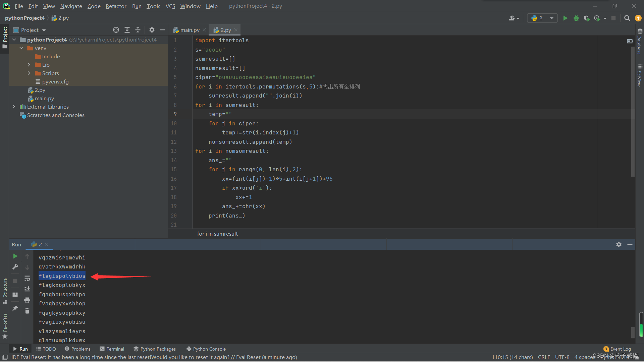644x362 pixels.
Task: Click the Debug bug icon
Action: 576,18
